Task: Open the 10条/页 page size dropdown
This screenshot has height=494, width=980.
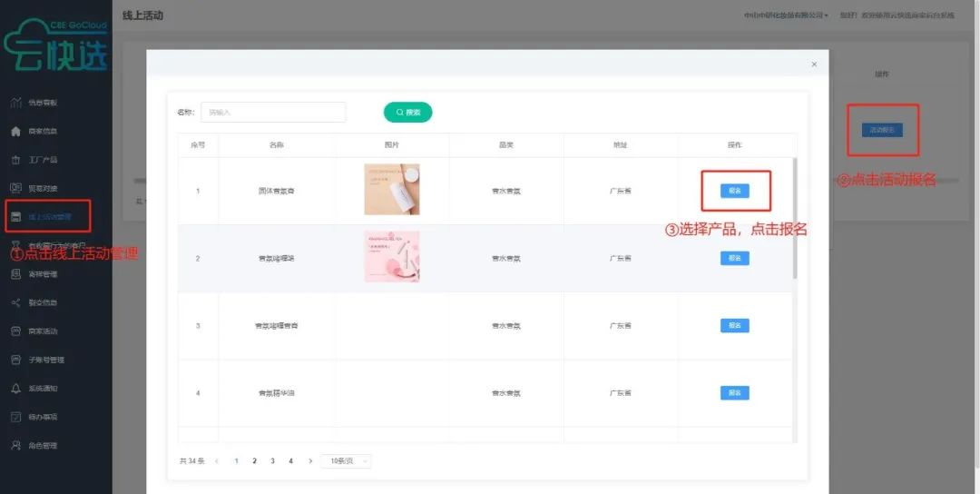Action: click(x=346, y=461)
